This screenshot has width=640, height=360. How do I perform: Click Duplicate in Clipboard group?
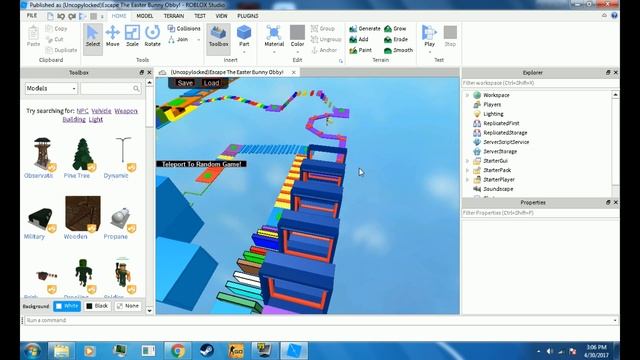coord(61,50)
